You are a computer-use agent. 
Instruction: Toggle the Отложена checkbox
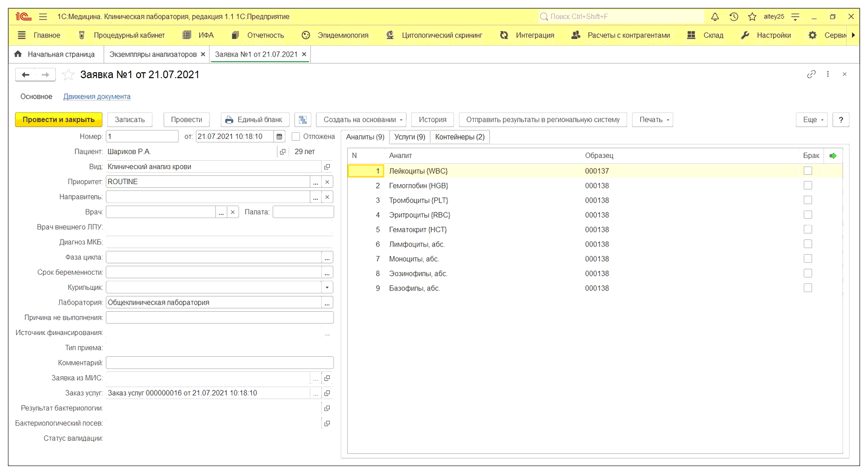tap(296, 137)
